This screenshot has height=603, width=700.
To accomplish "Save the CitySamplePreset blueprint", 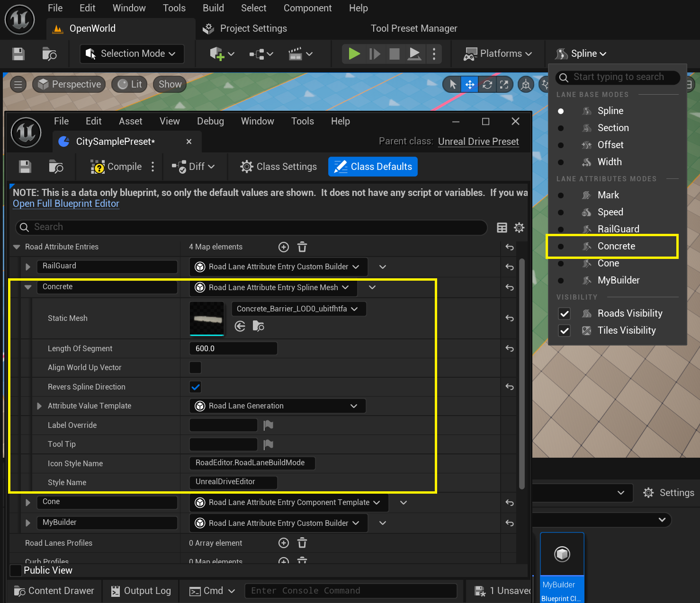I will point(25,167).
